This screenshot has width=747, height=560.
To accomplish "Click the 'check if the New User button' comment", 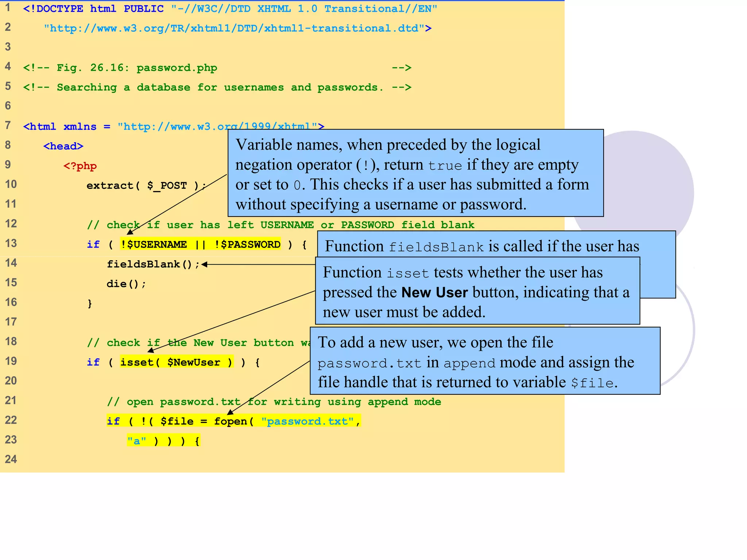I will [198, 343].
